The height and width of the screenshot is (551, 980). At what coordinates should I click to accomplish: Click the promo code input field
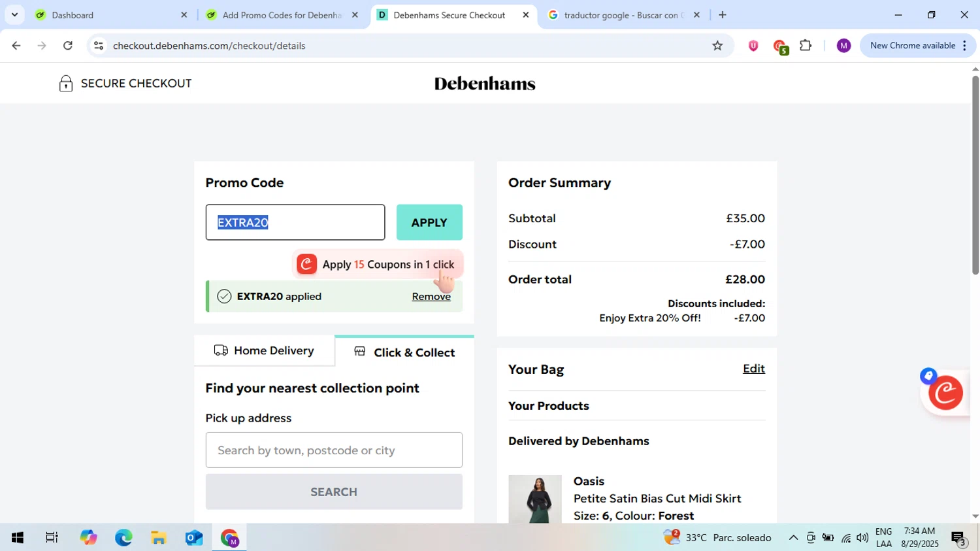point(295,222)
